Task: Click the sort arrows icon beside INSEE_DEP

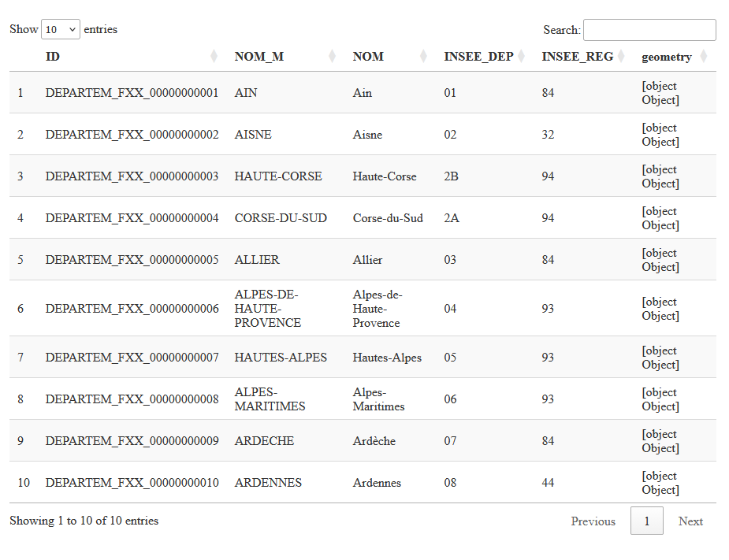Action: pyautogui.click(x=522, y=57)
